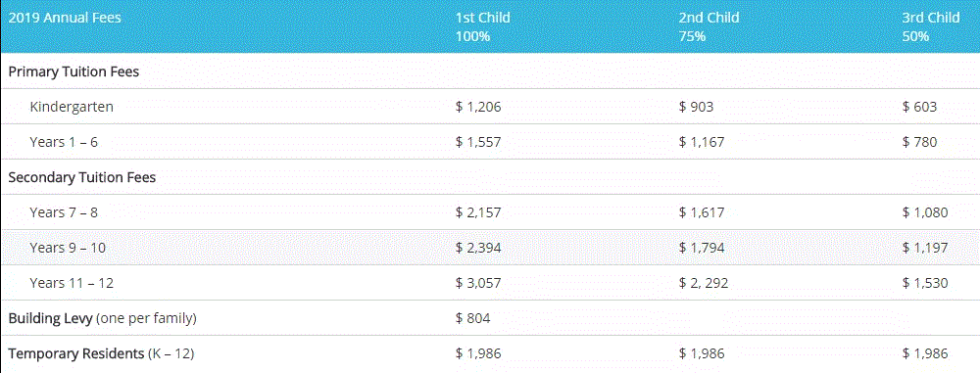Click the Years 11 – 12 row label
The height and width of the screenshot is (373, 980).
[x=72, y=283]
